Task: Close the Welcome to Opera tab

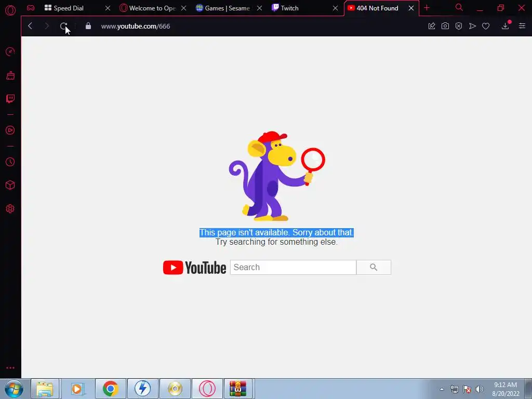Action: pyautogui.click(x=183, y=8)
